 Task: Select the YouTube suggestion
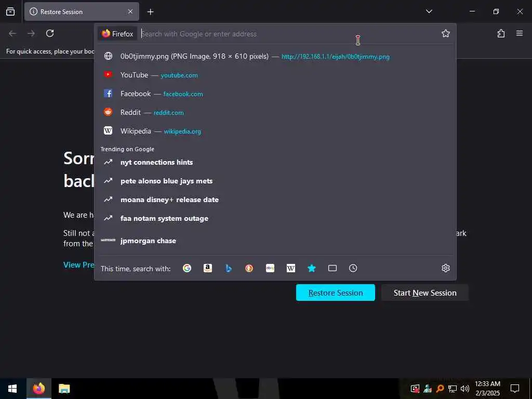pyautogui.click(x=275, y=75)
